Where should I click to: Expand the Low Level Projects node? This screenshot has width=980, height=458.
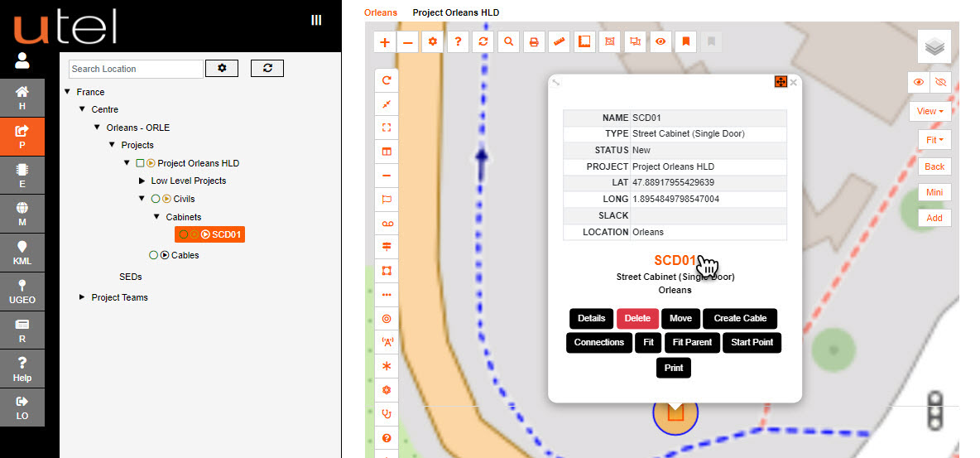(142, 181)
